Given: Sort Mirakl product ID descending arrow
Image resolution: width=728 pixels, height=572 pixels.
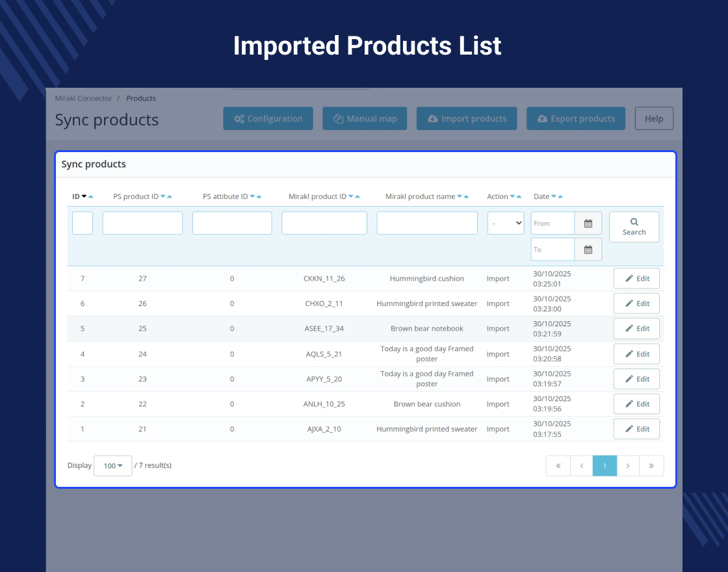Looking at the screenshot, I should pos(351,196).
